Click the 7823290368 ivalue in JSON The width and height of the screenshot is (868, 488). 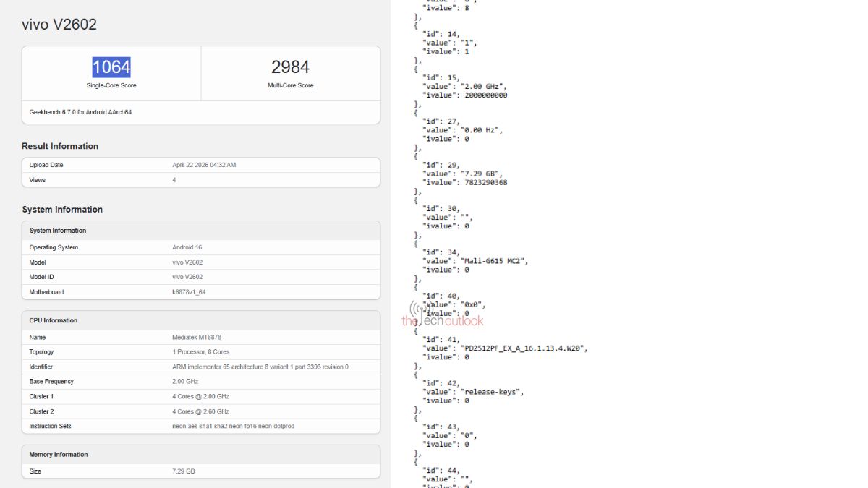[x=484, y=182]
